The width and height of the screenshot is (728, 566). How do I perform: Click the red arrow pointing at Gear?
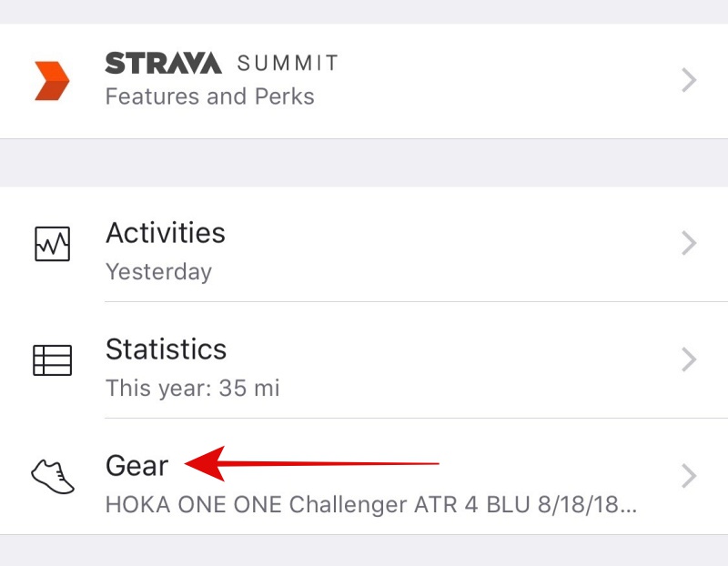(311, 463)
